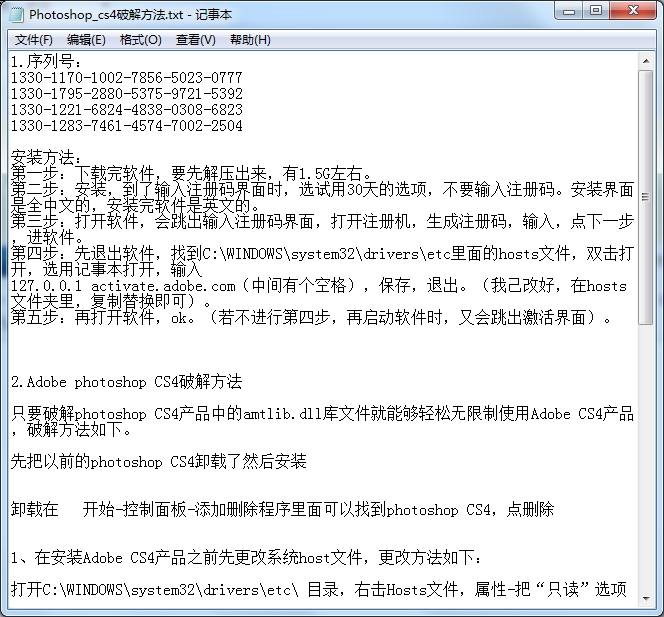Open the 编辑(E) menu

click(x=86, y=40)
